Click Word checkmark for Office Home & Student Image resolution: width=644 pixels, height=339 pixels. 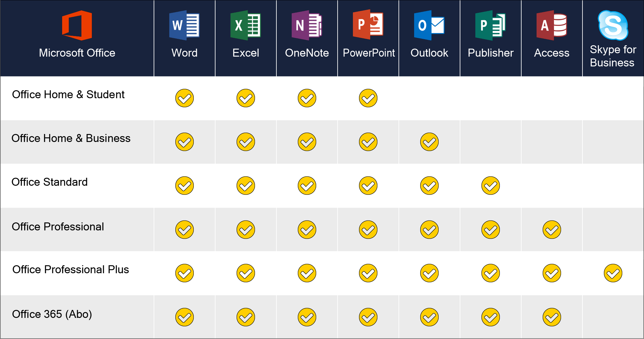185,98
